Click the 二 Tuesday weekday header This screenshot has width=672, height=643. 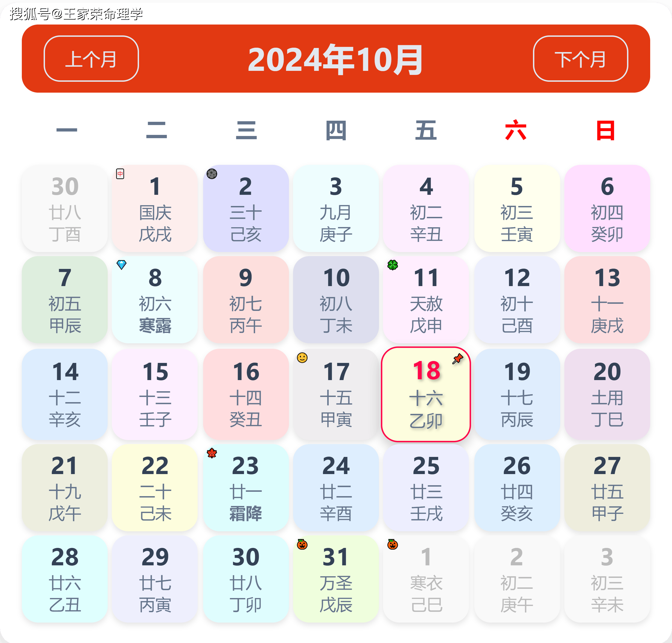tap(156, 130)
